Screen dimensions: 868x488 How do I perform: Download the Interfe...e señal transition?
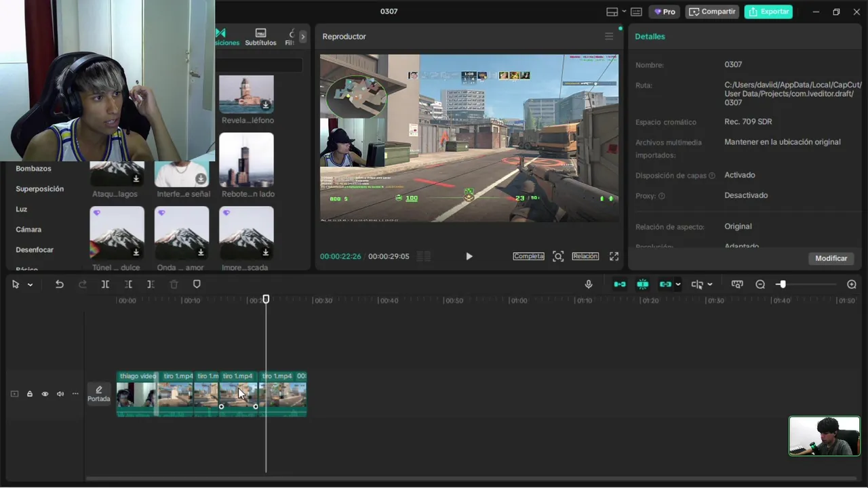click(201, 178)
